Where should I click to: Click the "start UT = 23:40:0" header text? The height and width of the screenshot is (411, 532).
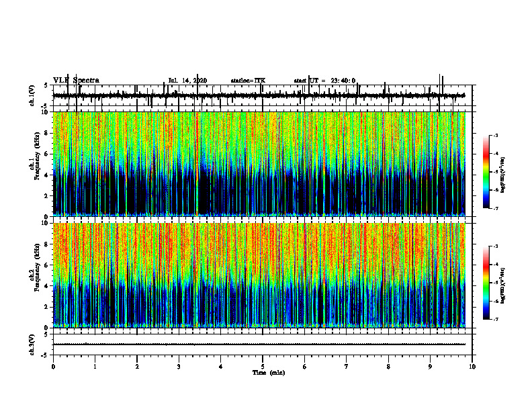click(324, 81)
